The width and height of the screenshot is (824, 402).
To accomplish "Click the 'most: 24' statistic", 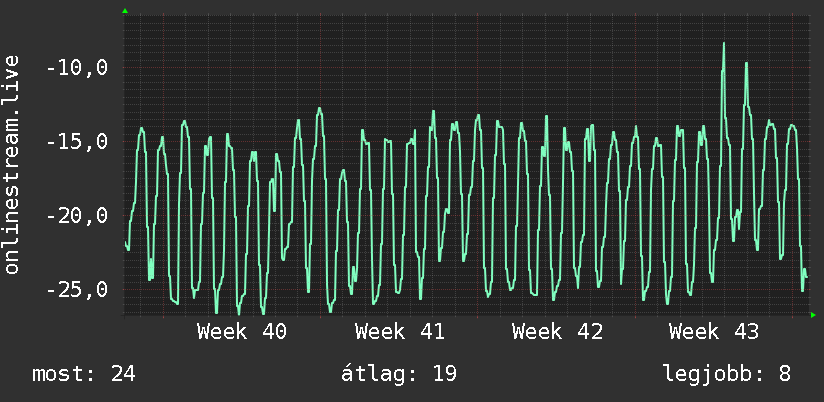I will point(84,374).
